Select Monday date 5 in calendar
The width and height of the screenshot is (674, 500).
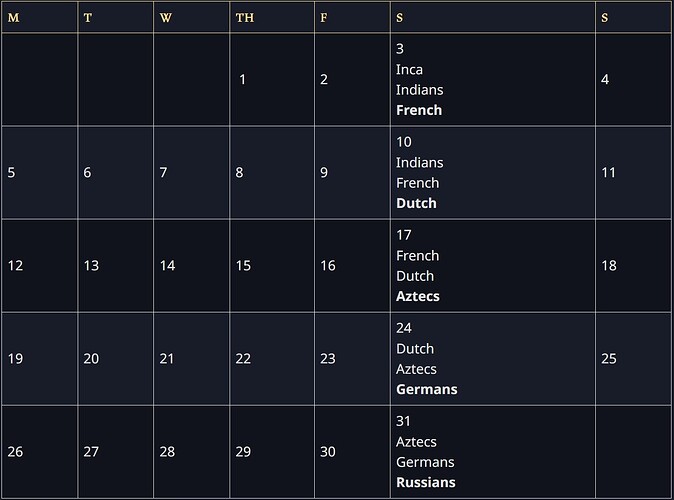(x=11, y=173)
